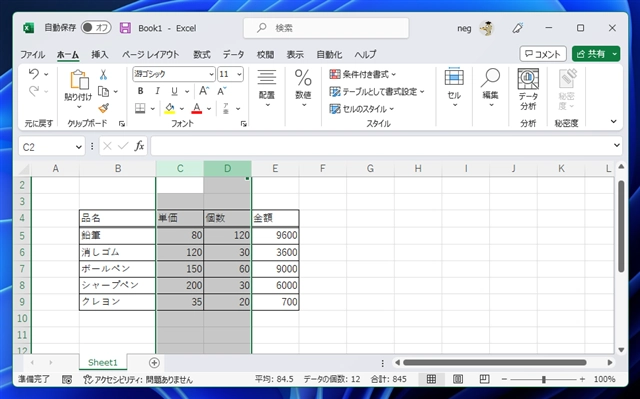640x399 pixels.
Task: Open clipboard pane dialog launcher
Action: pos(122,124)
